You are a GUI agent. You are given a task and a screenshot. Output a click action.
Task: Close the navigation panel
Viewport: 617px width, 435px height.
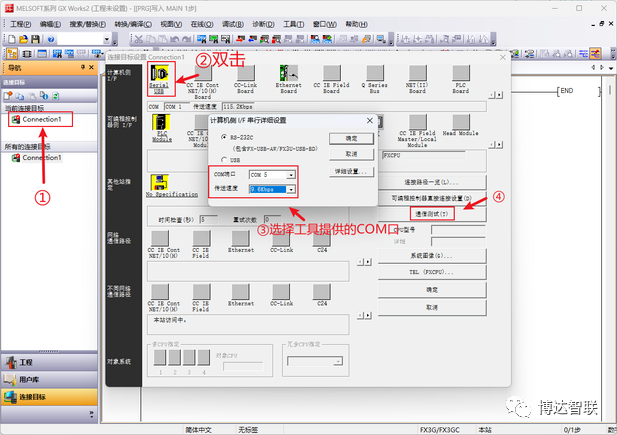point(91,67)
